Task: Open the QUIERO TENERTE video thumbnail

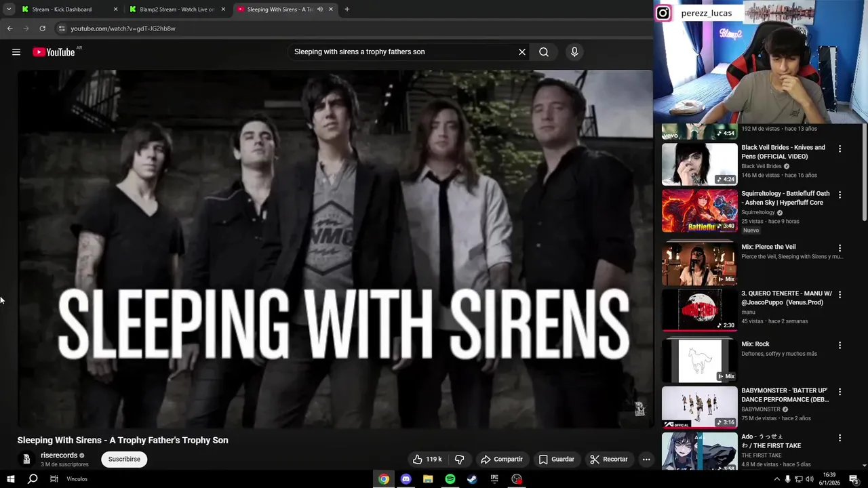Action: [x=699, y=310]
